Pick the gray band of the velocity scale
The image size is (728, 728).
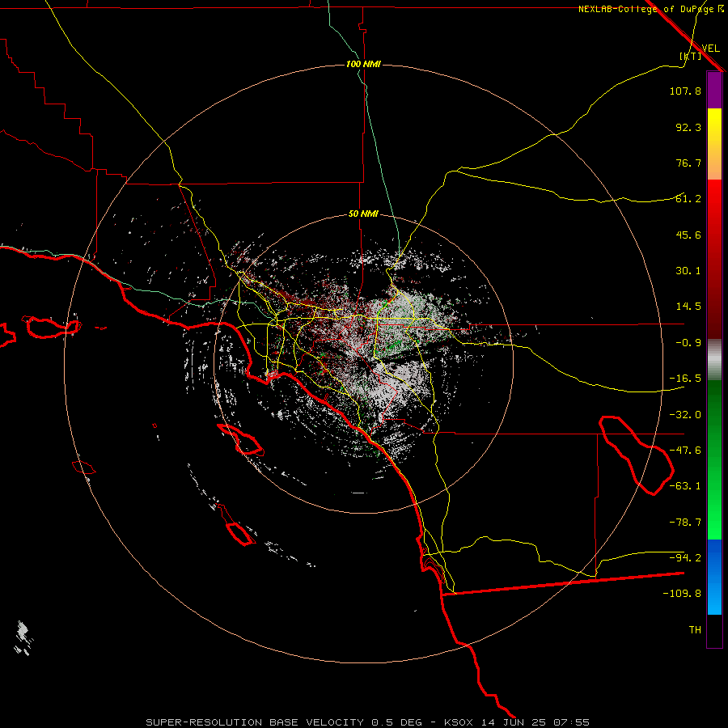pyautogui.click(x=714, y=360)
